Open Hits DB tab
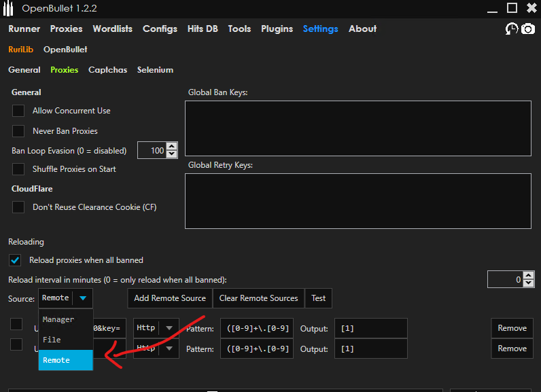The image size is (541, 392). tap(203, 29)
